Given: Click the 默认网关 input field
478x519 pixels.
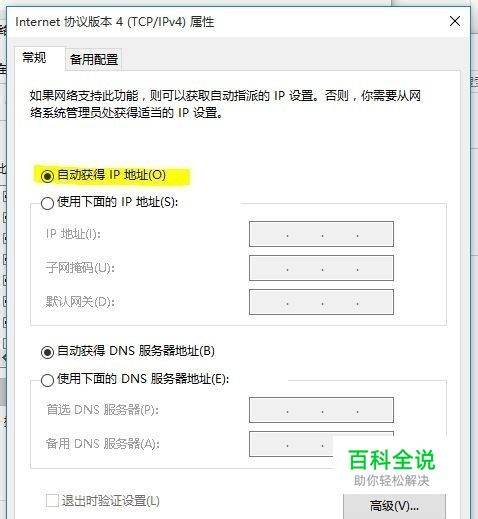Looking at the screenshot, I should point(321,302).
